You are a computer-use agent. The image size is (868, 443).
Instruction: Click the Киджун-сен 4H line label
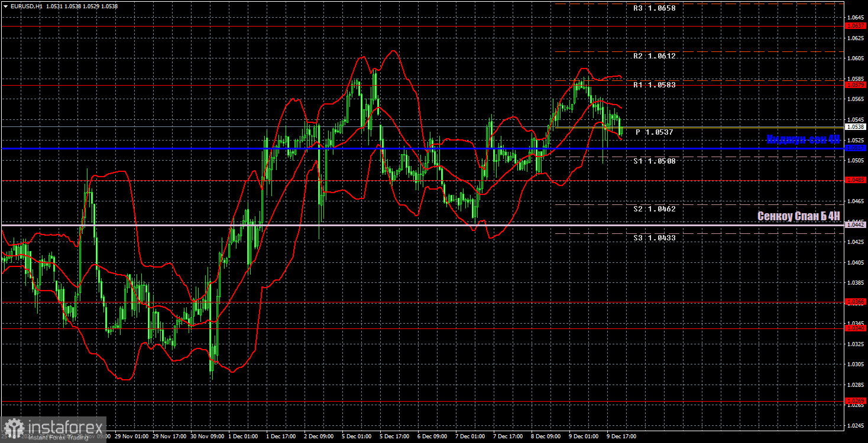click(x=803, y=139)
